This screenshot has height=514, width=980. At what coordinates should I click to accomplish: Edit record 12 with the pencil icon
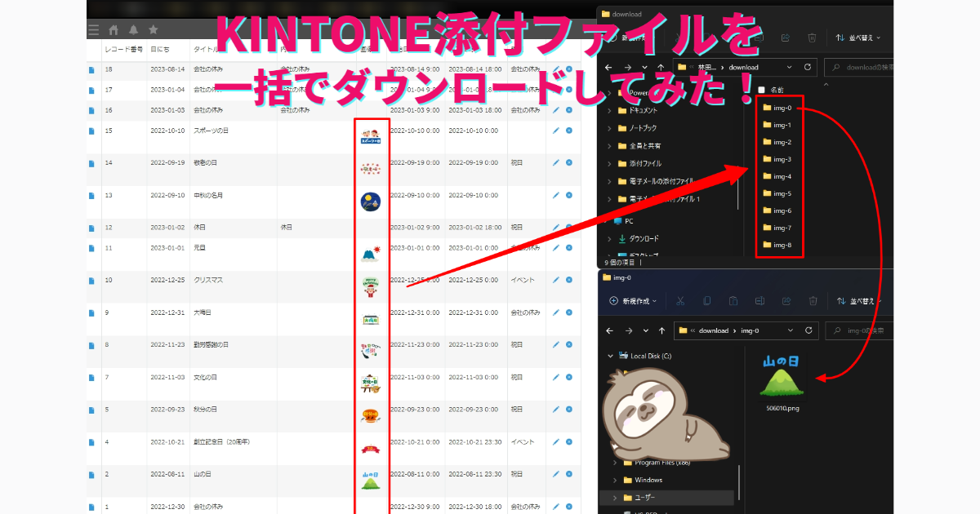point(556,228)
